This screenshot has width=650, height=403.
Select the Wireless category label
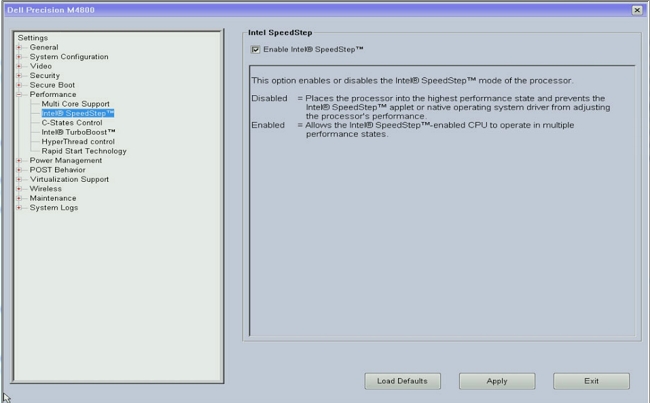tap(46, 189)
